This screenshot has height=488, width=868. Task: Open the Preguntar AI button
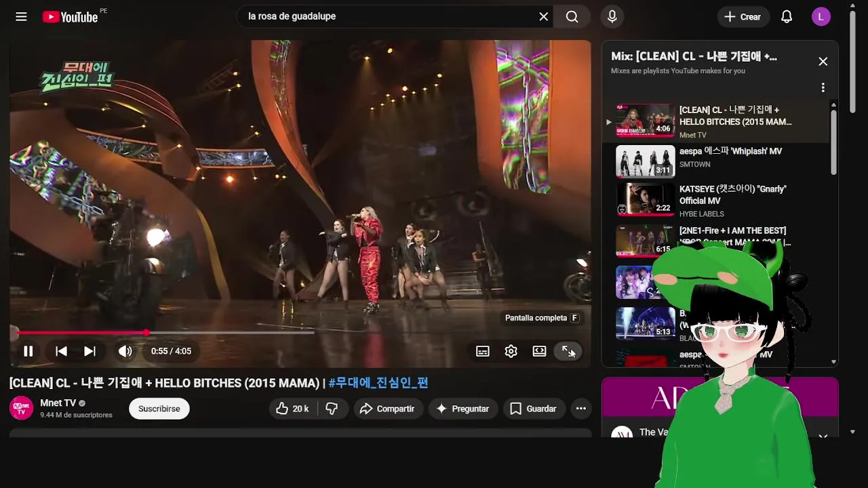(x=462, y=409)
